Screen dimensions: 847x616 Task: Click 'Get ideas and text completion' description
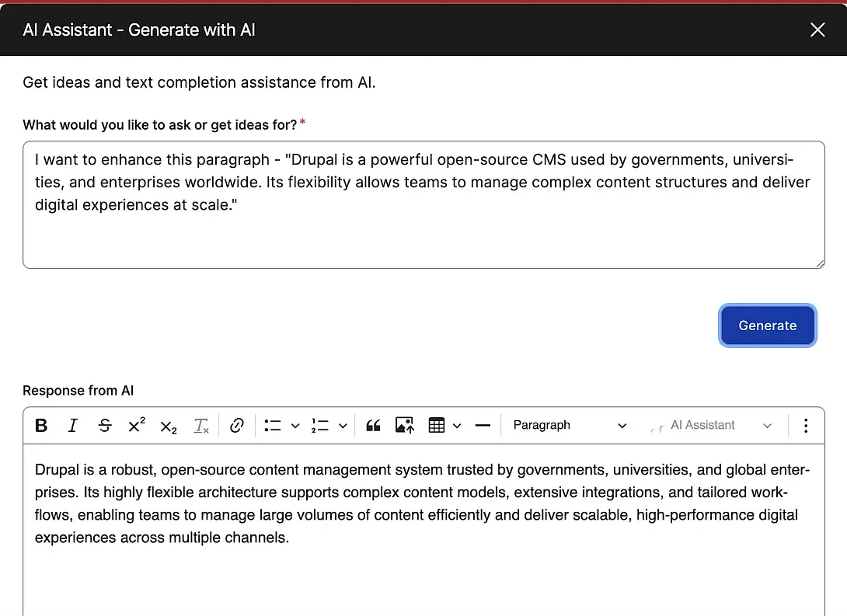coord(199,82)
